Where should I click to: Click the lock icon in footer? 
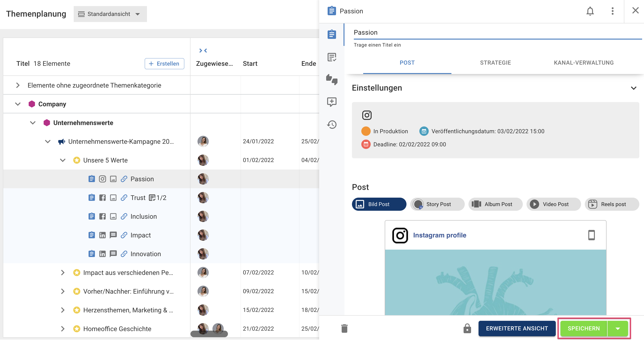(x=467, y=329)
